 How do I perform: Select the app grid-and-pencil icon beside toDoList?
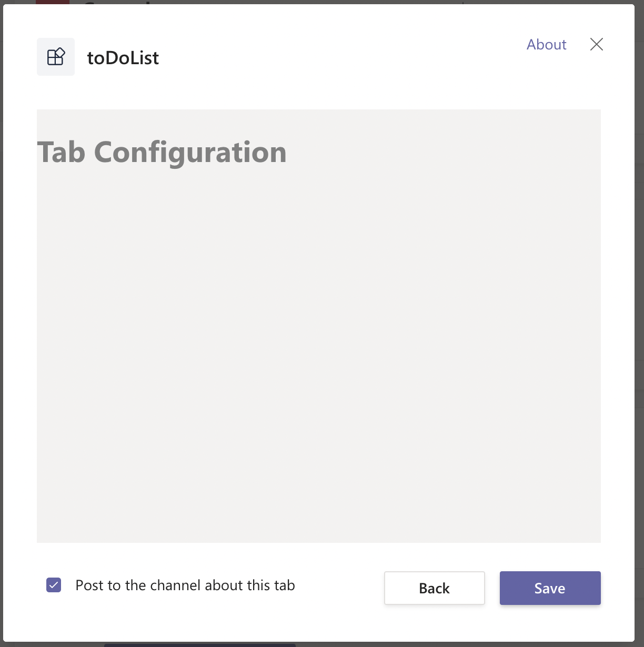tap(56, 57)
